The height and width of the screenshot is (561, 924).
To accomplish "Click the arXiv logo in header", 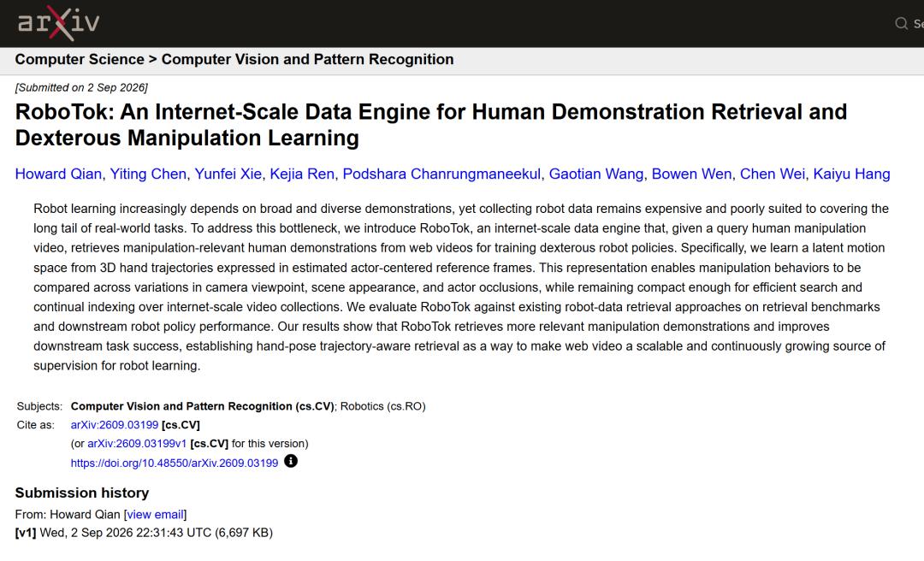I will coord(58,23).
